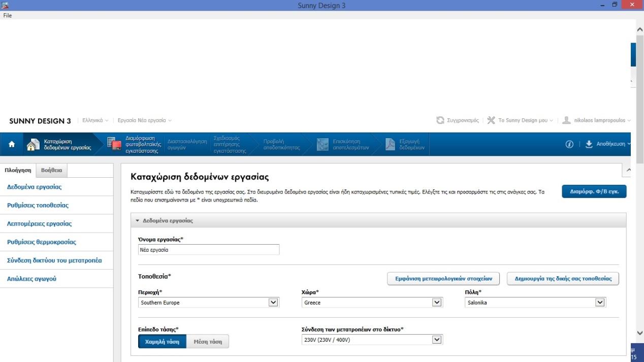Click Συγχρονισμός link

(463, 120)
